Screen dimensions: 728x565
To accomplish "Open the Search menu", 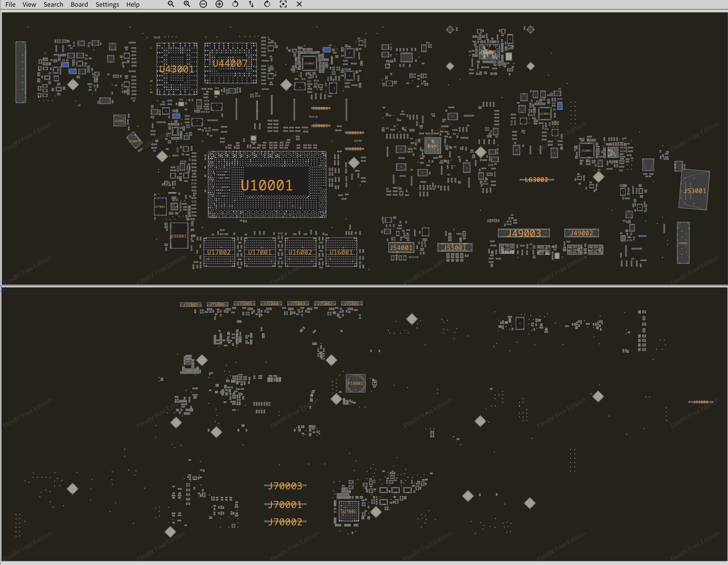I will pyautogui.click(x=53, y=4).
